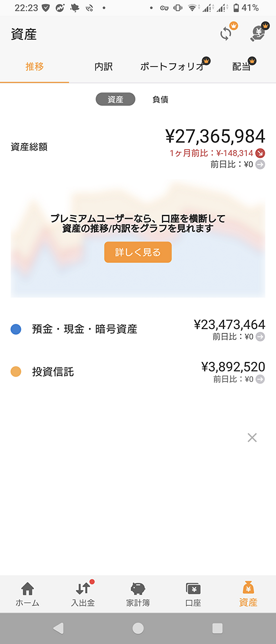Tap the red one-month comparison arrow
276x644 pixels.
[x=260, y=153]
